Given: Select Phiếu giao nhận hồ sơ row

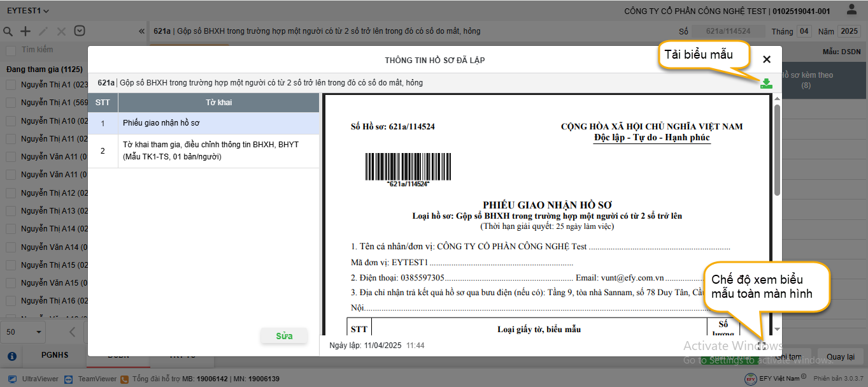Looking at the screenshot, I should coord(204,123).
